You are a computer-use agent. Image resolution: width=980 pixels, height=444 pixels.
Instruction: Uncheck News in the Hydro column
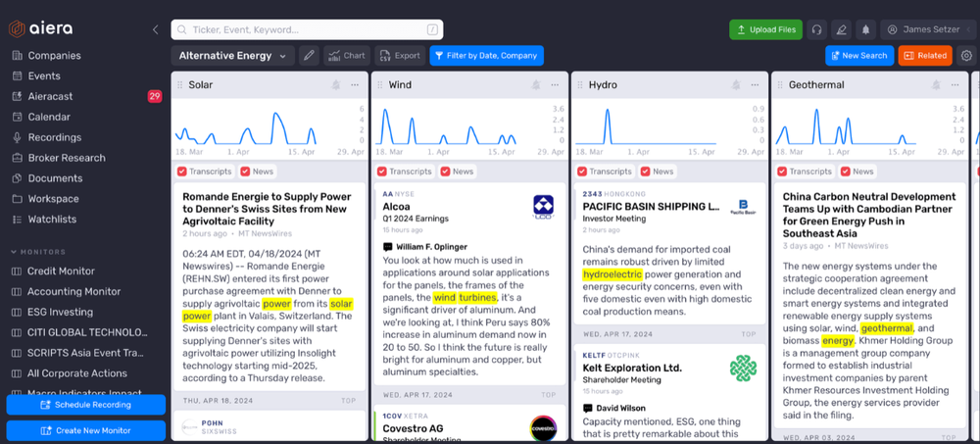[x=645, y=172]
